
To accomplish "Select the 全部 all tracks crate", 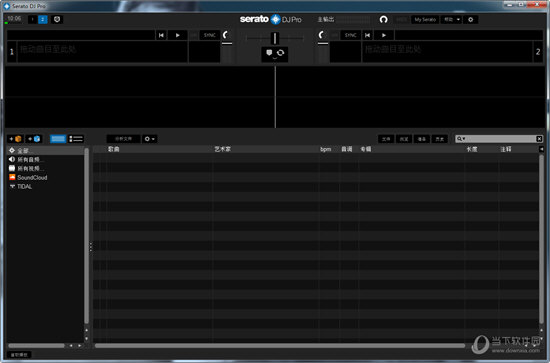I will 46,150.
